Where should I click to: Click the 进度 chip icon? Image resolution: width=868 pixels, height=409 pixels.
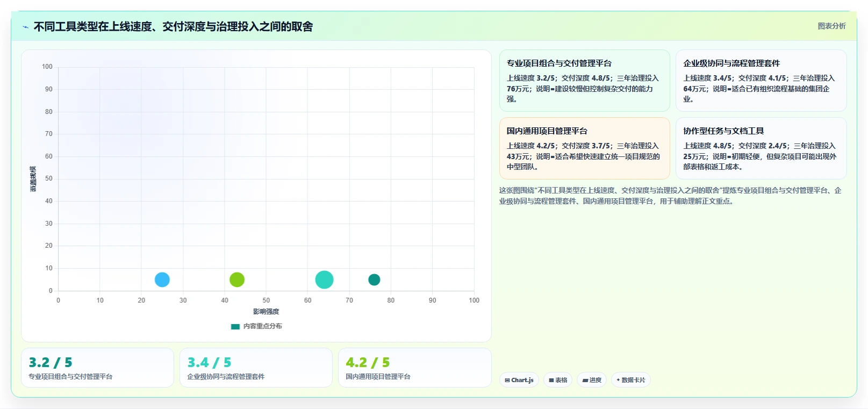pyautogui.click(x=585, y=380)
